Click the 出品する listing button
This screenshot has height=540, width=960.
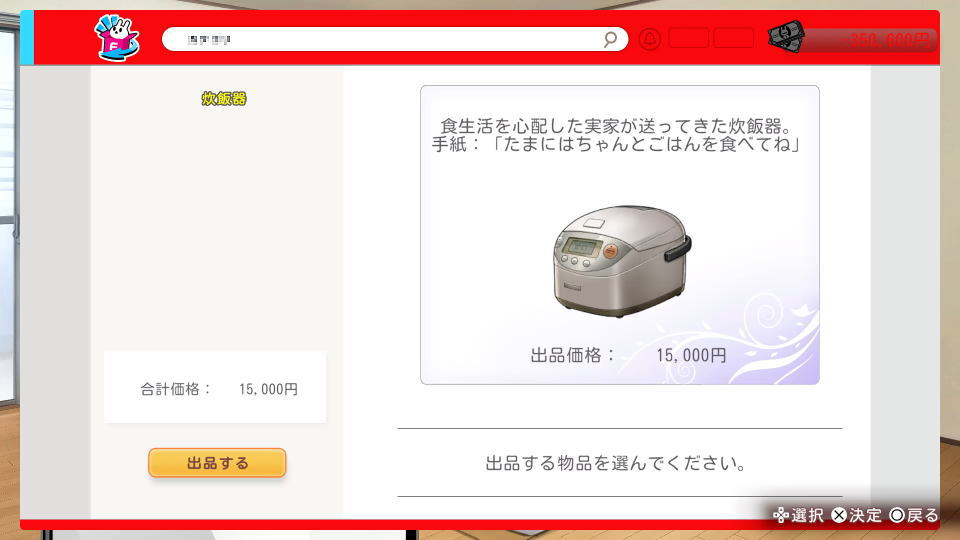217,463
